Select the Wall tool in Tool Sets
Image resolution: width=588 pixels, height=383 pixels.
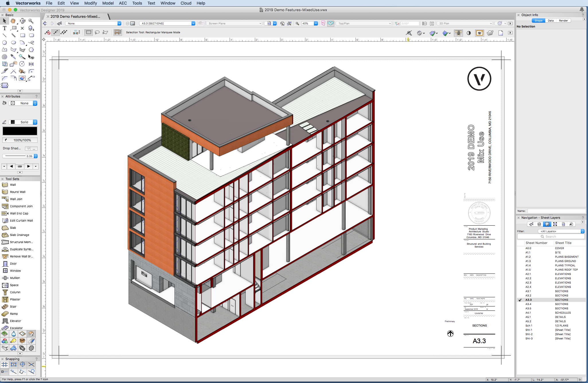pos(13,184)
